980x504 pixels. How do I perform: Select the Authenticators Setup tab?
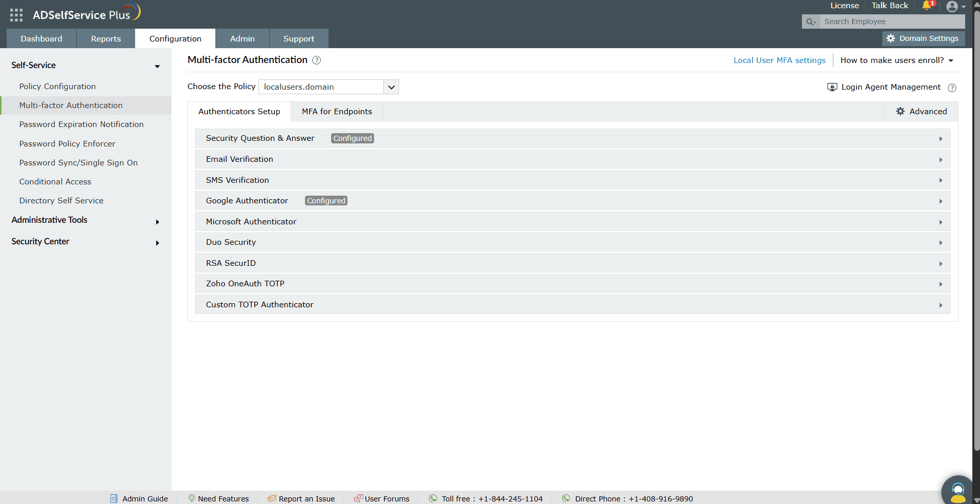tap(239, 112)
